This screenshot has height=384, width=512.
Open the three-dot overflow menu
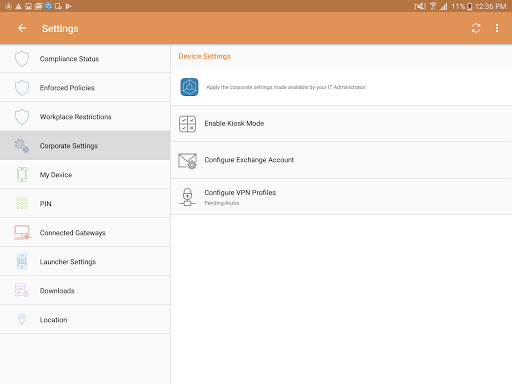click(x=497, y=28)
